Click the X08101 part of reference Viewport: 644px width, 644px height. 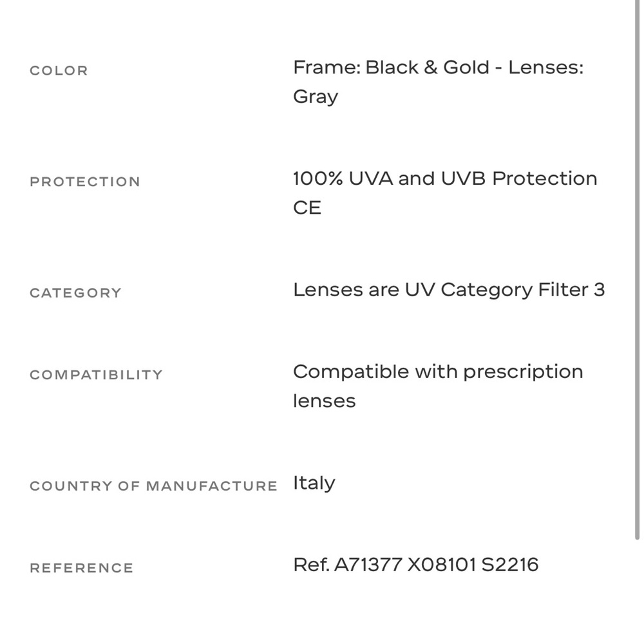pos(442,565)
